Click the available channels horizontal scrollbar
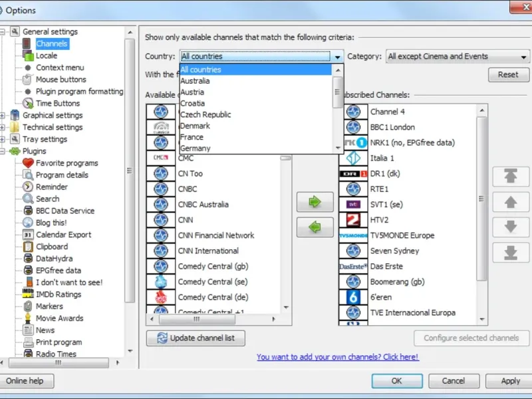This screenshot has width=532, height=399. click(x=197, y=319)
